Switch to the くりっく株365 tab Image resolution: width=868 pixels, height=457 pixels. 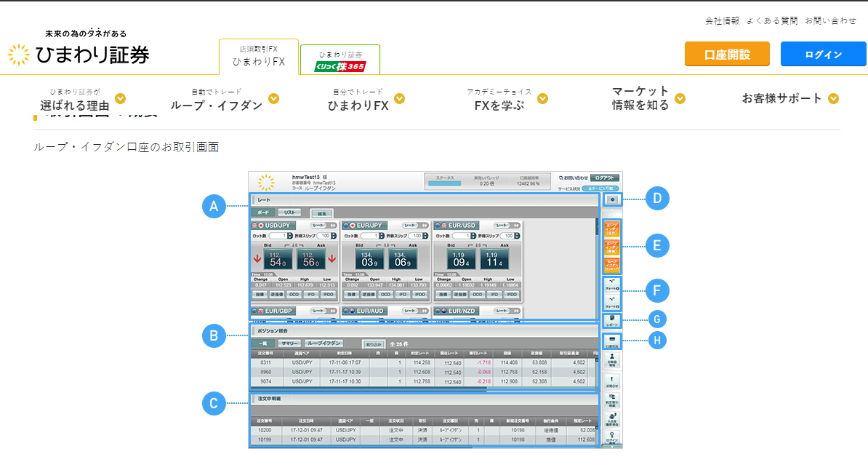(340, 60)
